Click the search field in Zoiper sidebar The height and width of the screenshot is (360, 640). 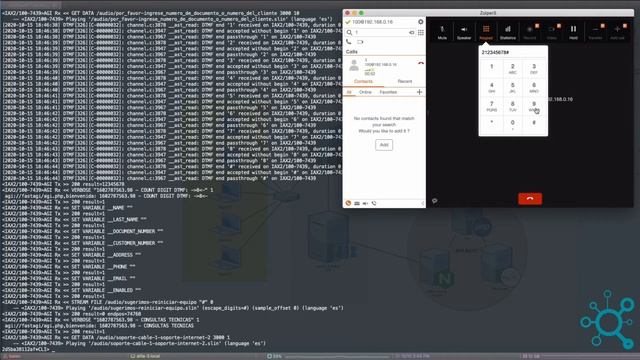click(380, 32)
